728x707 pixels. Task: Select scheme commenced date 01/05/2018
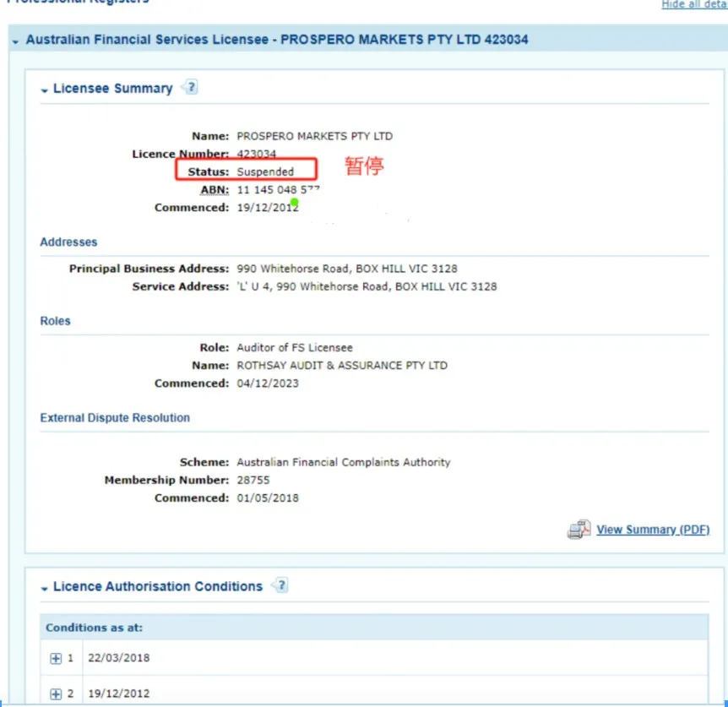[268, 498]
